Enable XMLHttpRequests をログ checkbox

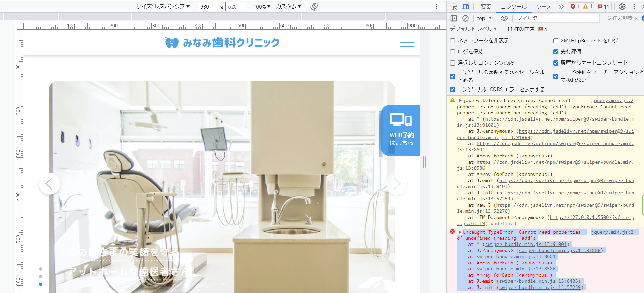point(556,41)
